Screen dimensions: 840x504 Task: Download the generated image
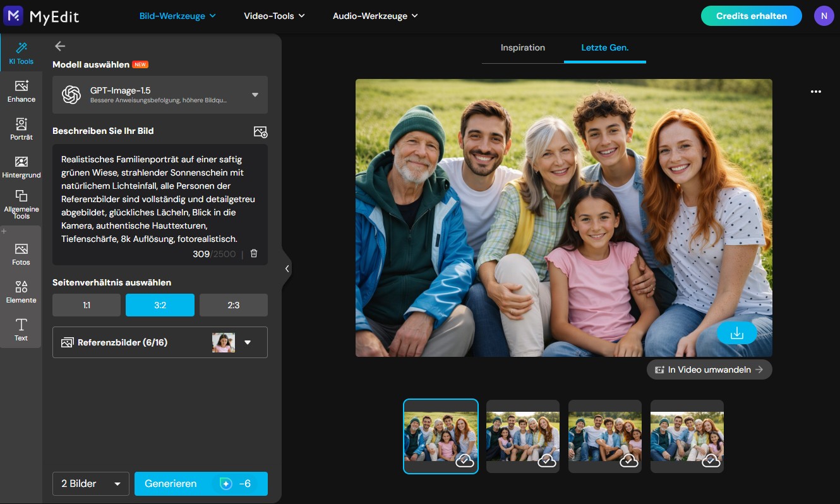click(736, 333)
